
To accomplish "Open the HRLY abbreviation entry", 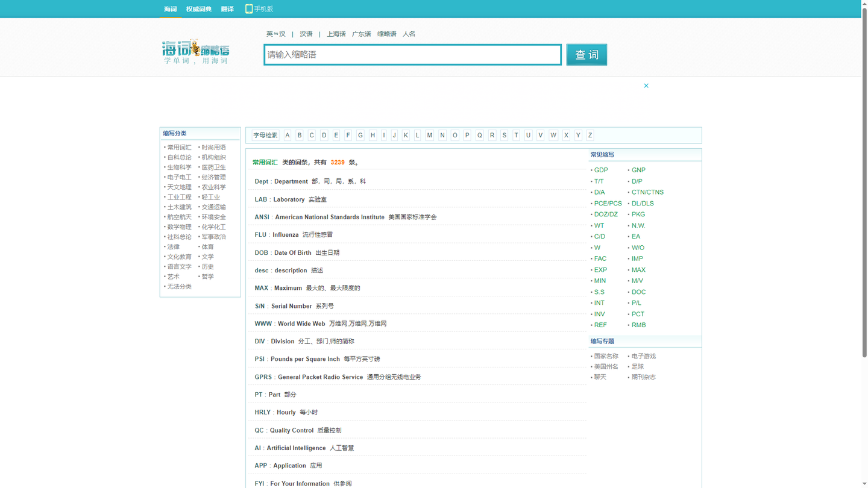I will (x=262, y=413).
